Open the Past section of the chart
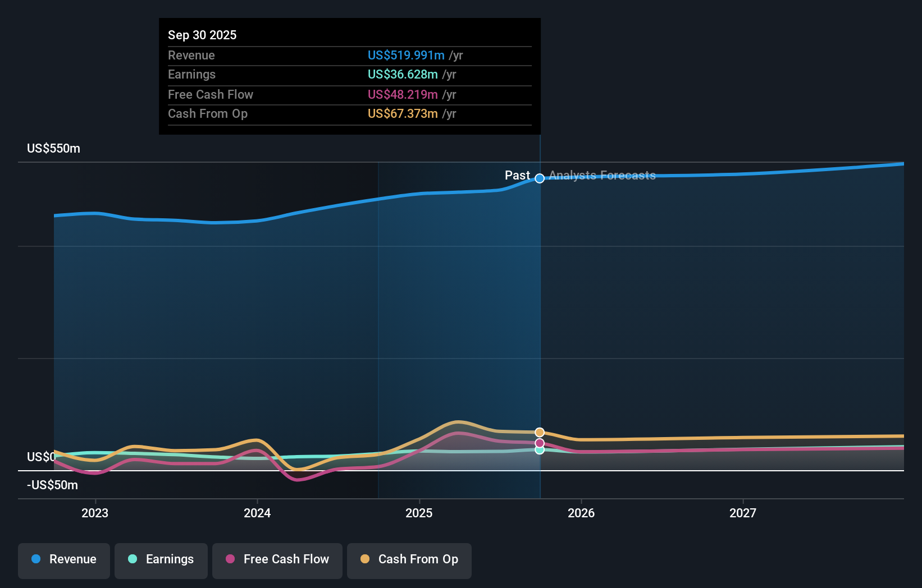Viewport: 922px width, 588px height. 517,175
